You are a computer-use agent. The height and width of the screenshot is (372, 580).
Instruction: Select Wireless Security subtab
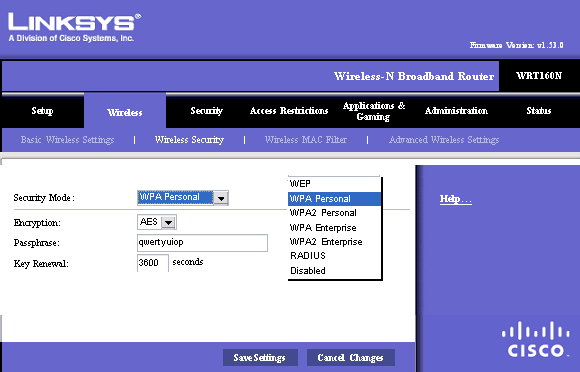pos(189,140)
